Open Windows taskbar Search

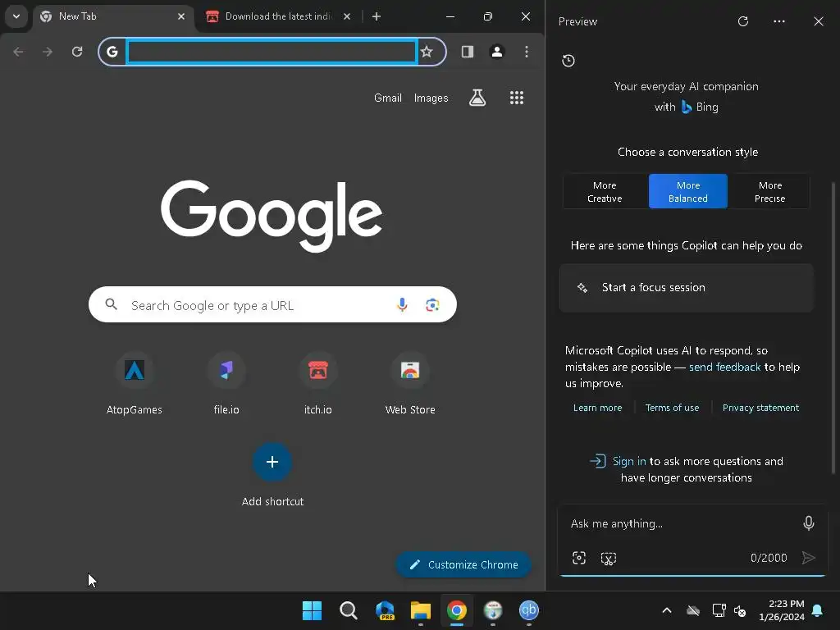pos(348,610)
